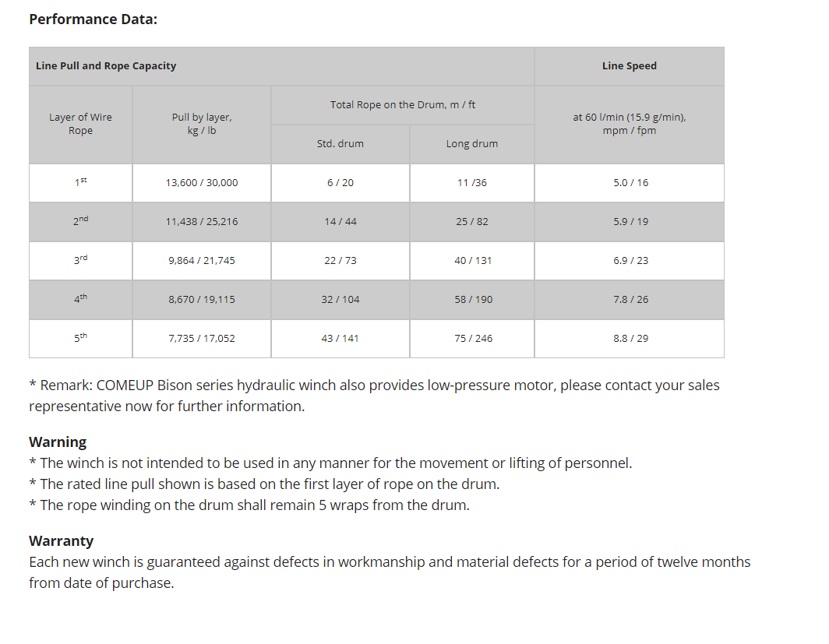The image size is (829, 644).
Task: Click the 8.8 / 29 line speed cell
Action: 630,339
